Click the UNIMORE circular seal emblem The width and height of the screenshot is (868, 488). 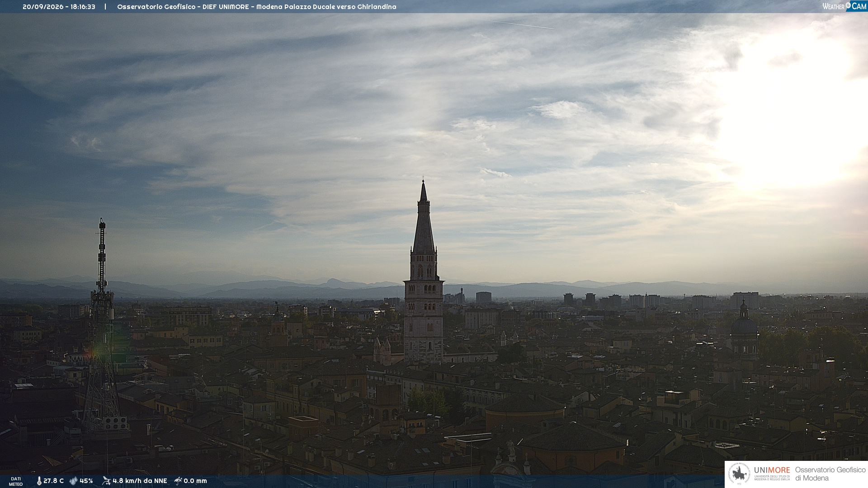739,474
